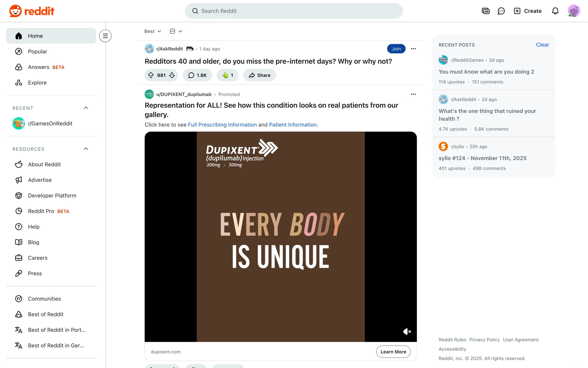Unmute the Dupixent video ad

(407, 332)
